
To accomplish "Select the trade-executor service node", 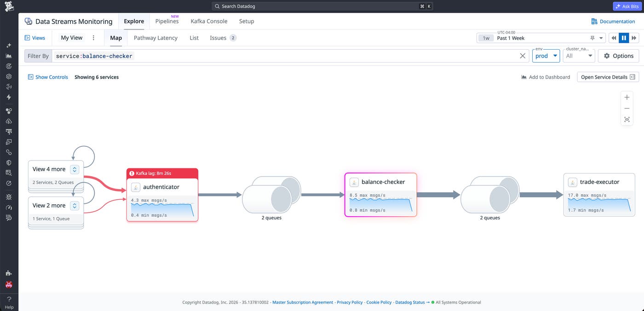I will coord(599,195).
